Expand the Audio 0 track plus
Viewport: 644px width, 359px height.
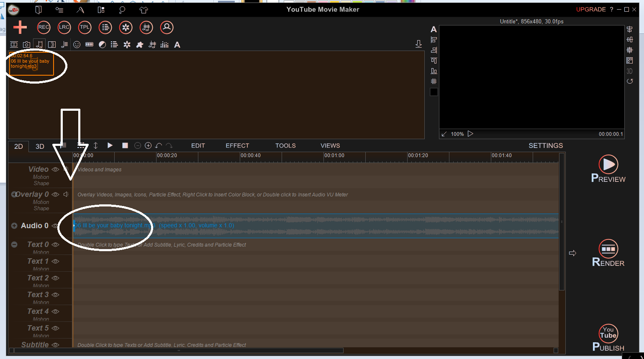click(14, 226)
